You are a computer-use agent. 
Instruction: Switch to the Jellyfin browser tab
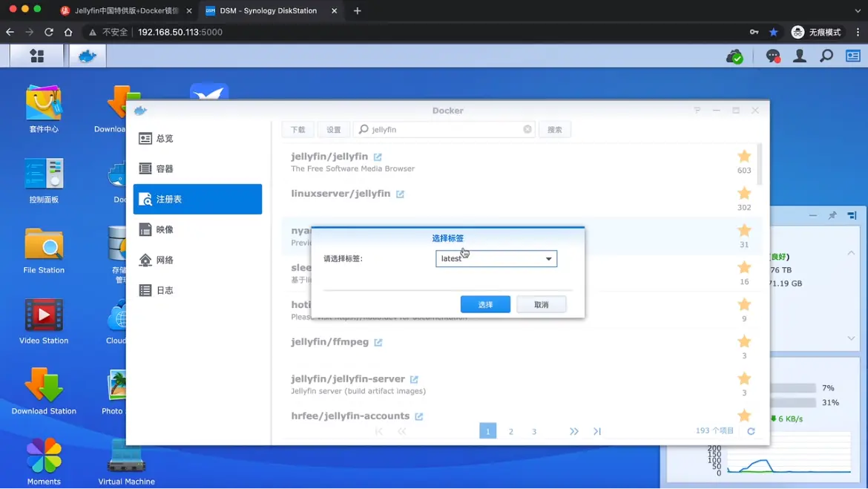point(125,11)
